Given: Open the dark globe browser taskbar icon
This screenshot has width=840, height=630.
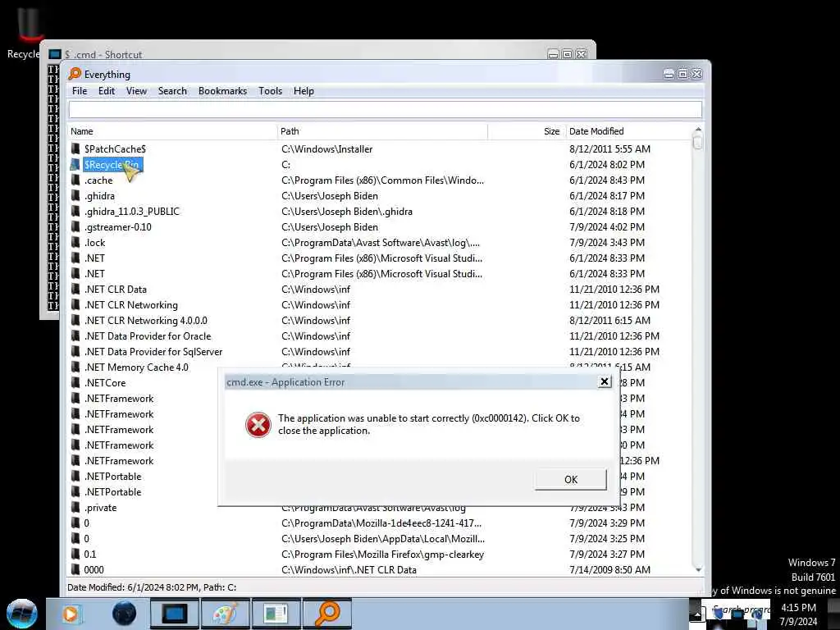Looking at the screenshot, I should coord(124,614).
